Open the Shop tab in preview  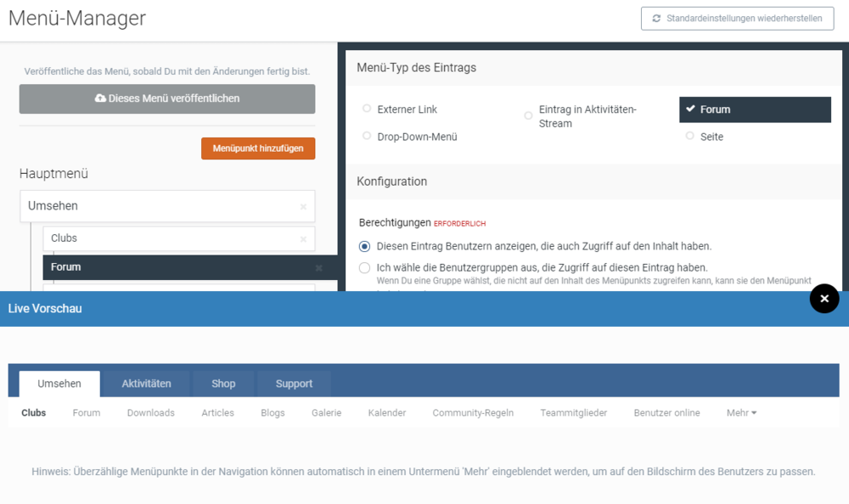(223, 384)
